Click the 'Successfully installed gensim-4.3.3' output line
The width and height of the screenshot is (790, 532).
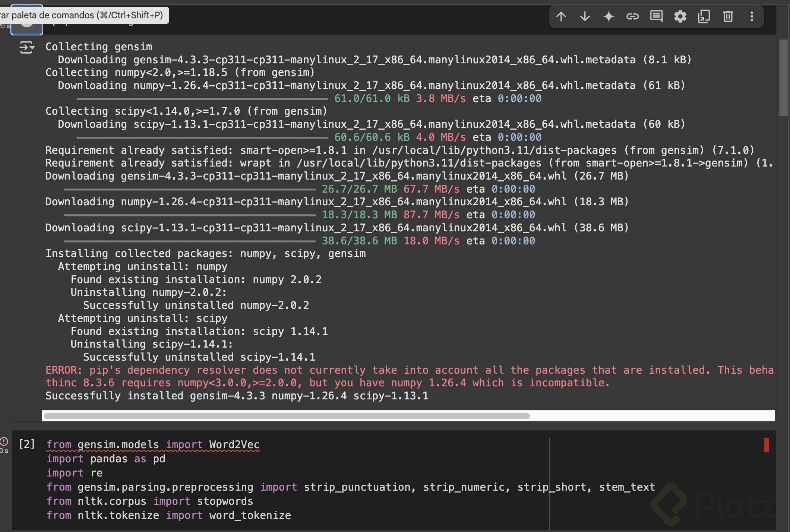(x=237, y=396)
